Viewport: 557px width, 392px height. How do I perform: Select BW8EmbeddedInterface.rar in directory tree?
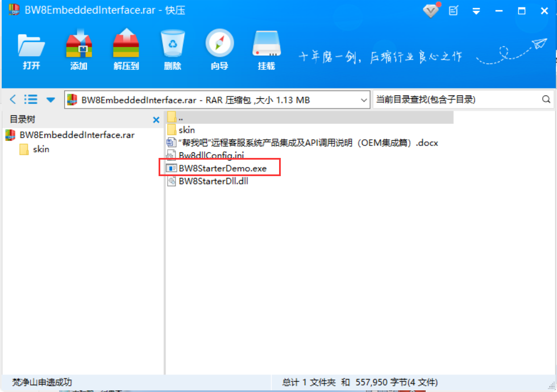pos(70,135)
